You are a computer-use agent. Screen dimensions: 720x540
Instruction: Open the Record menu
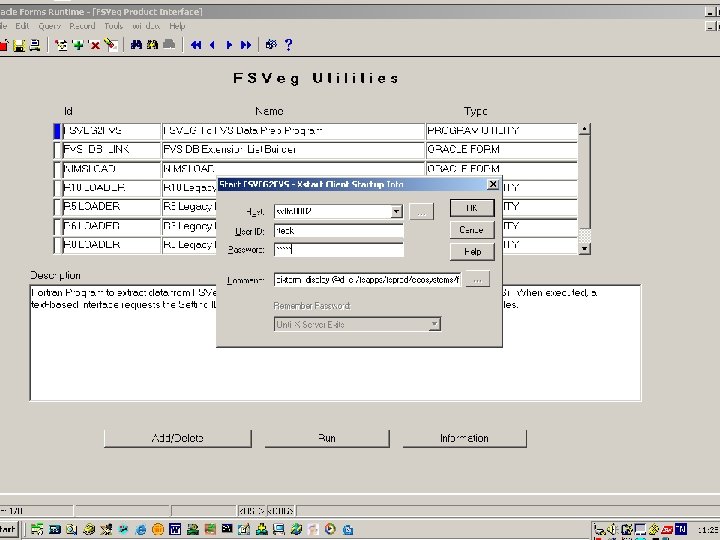[x=82, y=25]
